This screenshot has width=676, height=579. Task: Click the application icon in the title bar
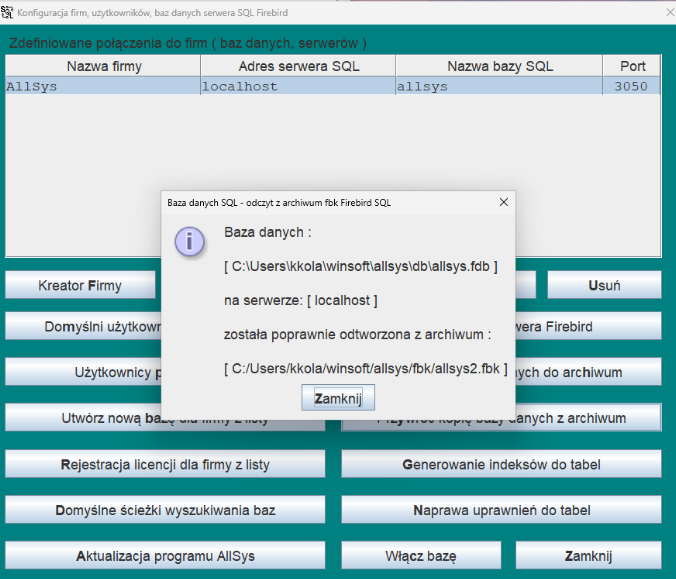pyautogui.click(x=7, y=12)
